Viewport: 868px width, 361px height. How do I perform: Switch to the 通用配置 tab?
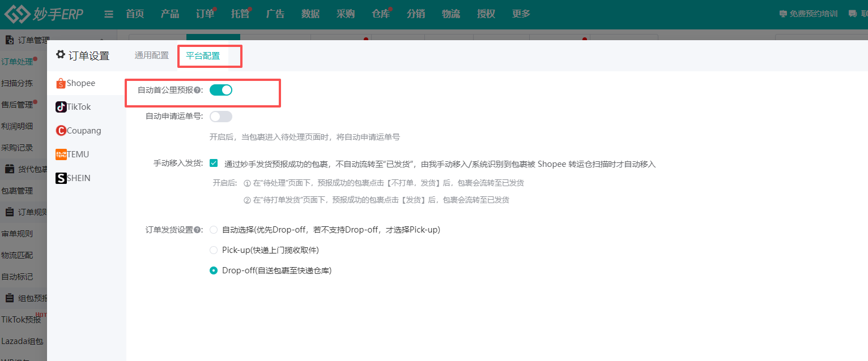click(x=151, y=55)
